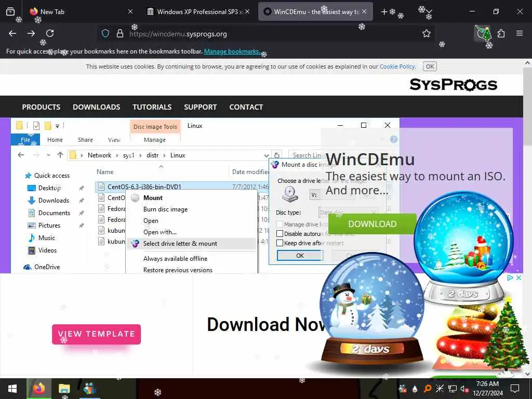Open the DOWNLOADS menu
Viewport: 532px width, 399px height.
tap(96, 107)
